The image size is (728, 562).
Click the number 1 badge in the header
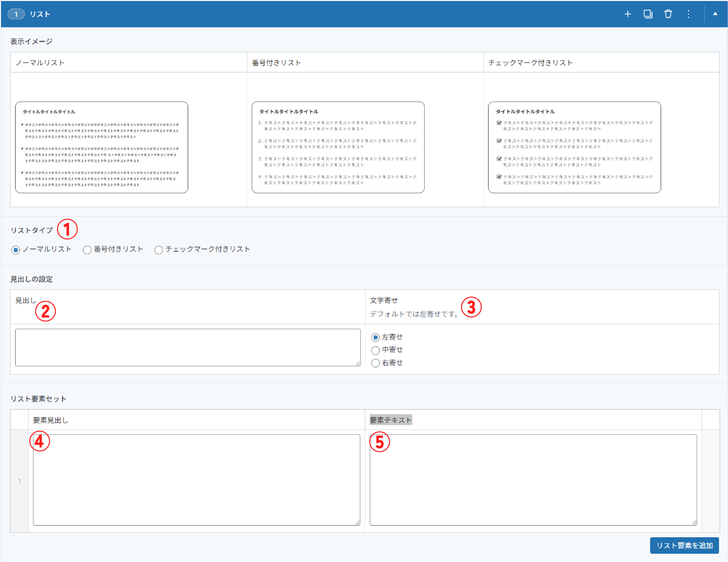(x=16, y=14)
